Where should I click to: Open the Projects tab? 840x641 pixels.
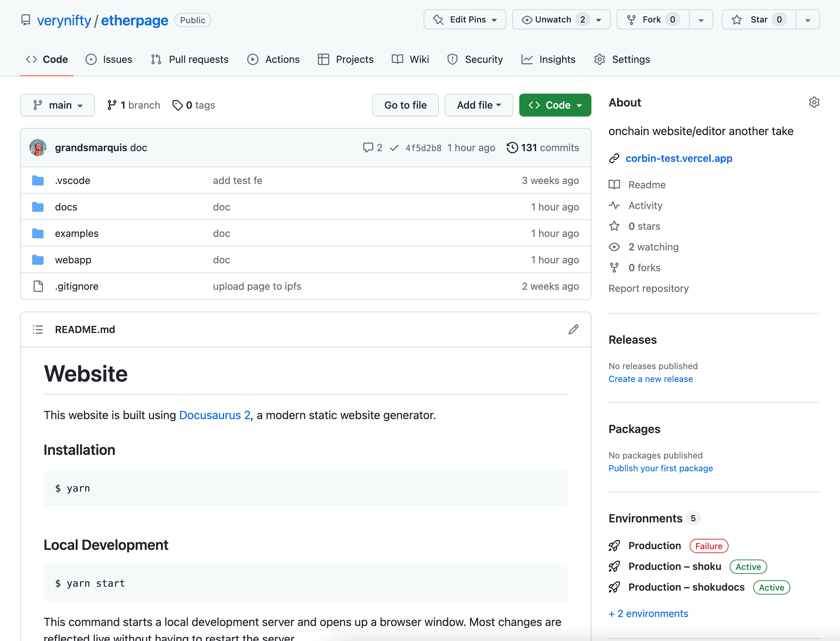point(345,59)
